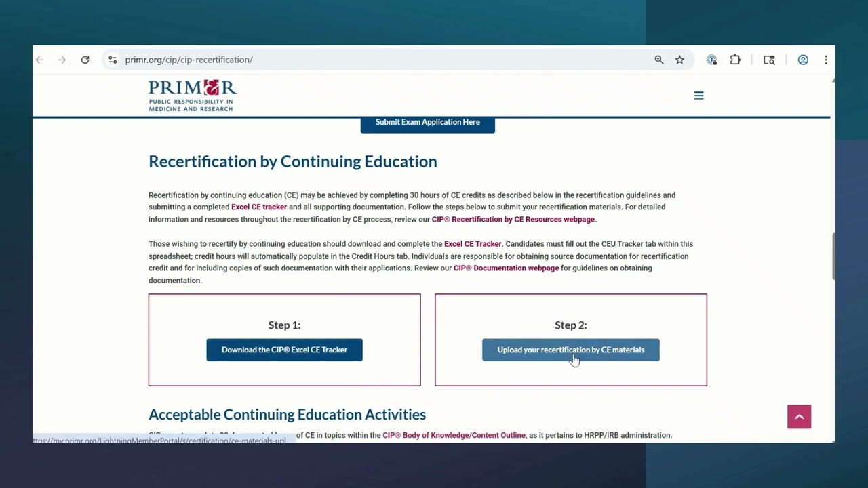This screenshot has width=868, height=488.
Task: Click the tab search icon in toolbar
Action: 769,60
